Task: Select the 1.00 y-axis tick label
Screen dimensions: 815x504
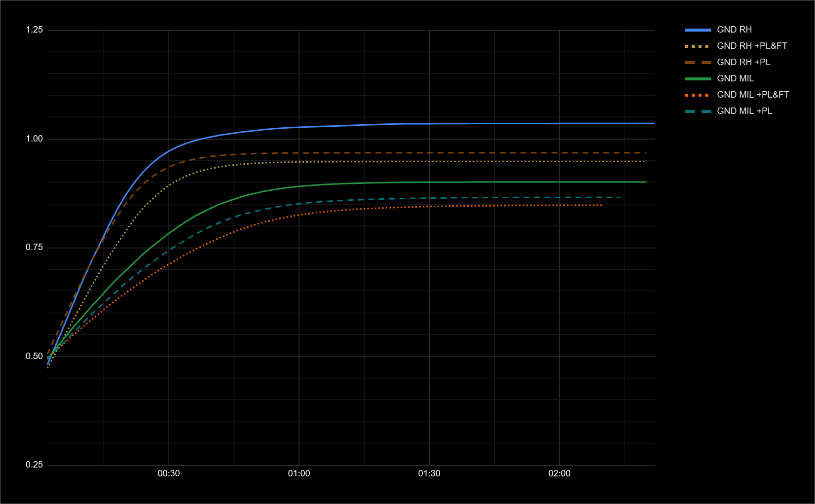Action: [35, 139]
